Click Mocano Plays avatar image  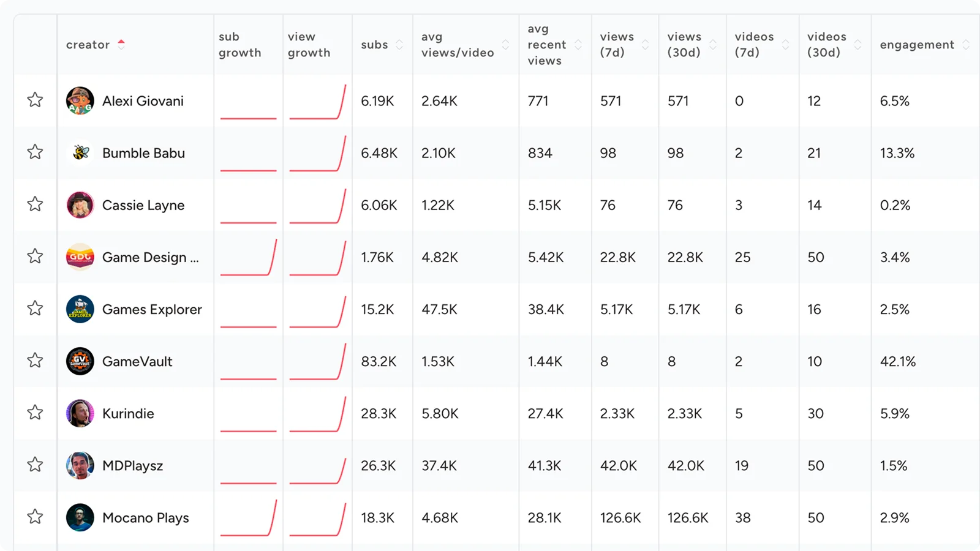[x=80, y=517]
